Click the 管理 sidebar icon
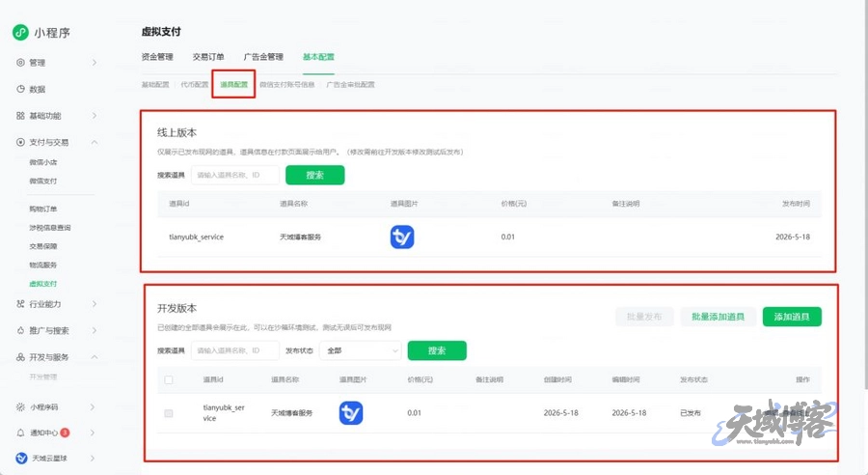 click(20, 63)
